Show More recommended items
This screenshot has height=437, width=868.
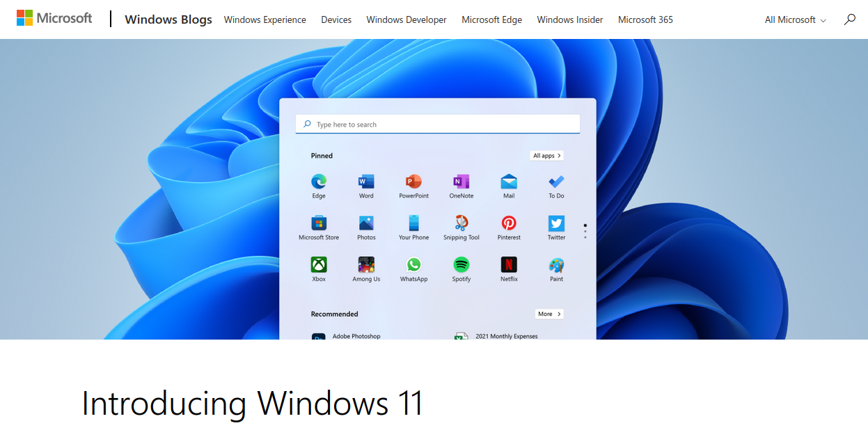(x=549, y=313)
